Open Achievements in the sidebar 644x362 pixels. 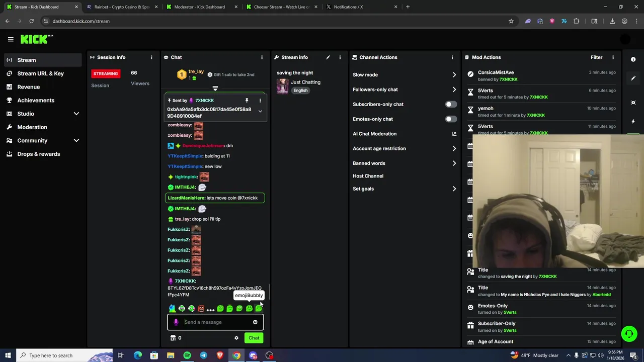[x=43, y=100]
